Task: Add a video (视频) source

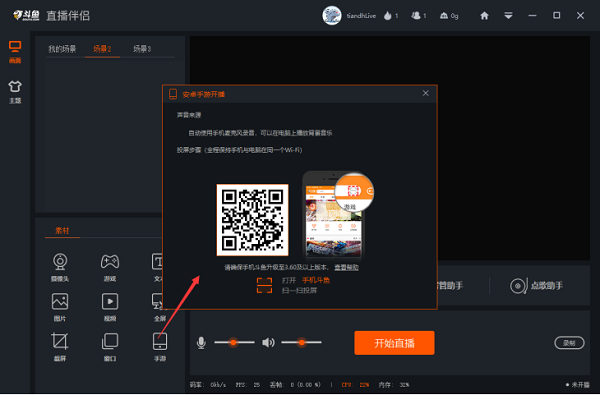Action: coord(110,307)
